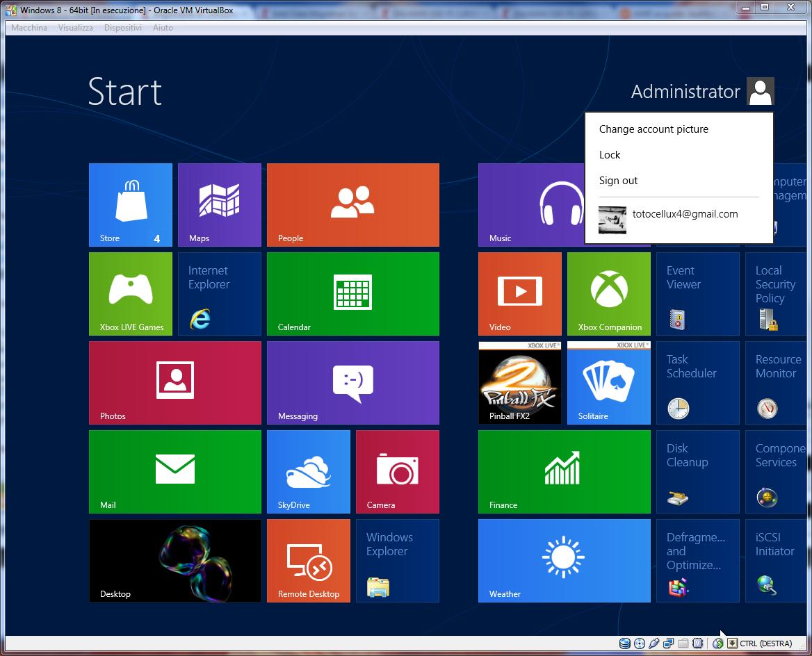Choose Sign out from the account menu

pos(618,181)
